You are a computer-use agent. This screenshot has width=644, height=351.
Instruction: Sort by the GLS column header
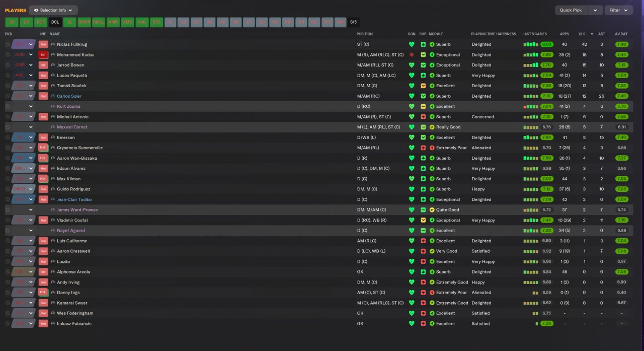pyautogui.click(x=582, y=34)
